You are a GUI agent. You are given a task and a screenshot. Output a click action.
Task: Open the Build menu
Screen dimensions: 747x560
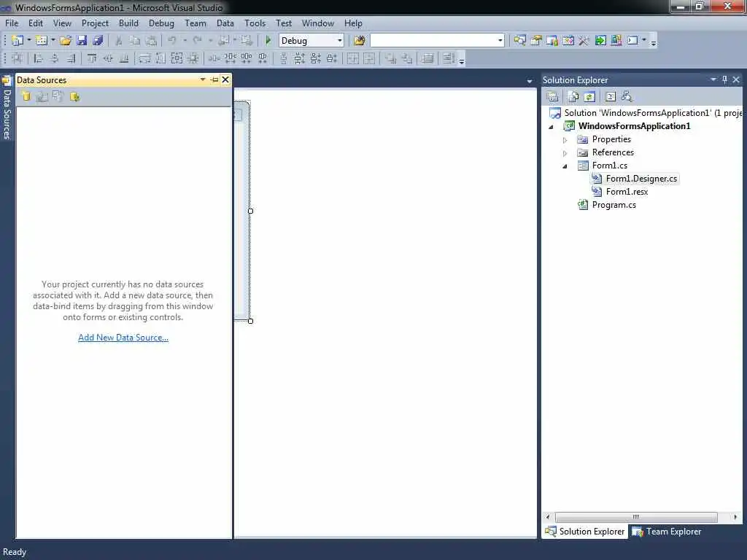128,23
